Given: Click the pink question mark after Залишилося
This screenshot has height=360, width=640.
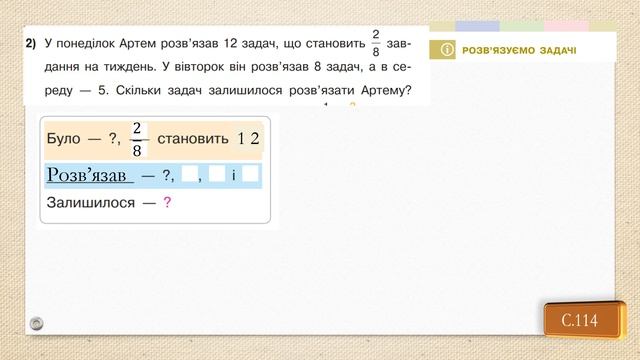Looking at the screenshot, I should pyautogui.click(x=167, y=202).
